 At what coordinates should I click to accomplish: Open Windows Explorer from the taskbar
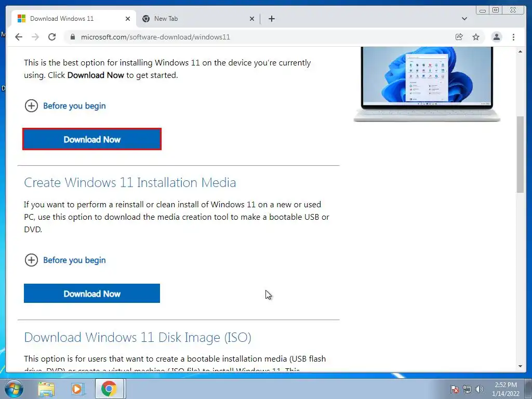tap(46, 389)
